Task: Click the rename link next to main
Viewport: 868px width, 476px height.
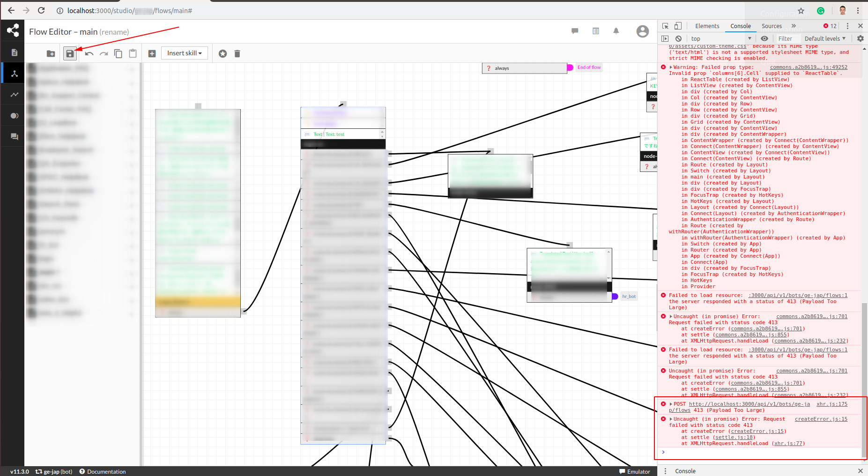Action: click(x=114, y=32)
